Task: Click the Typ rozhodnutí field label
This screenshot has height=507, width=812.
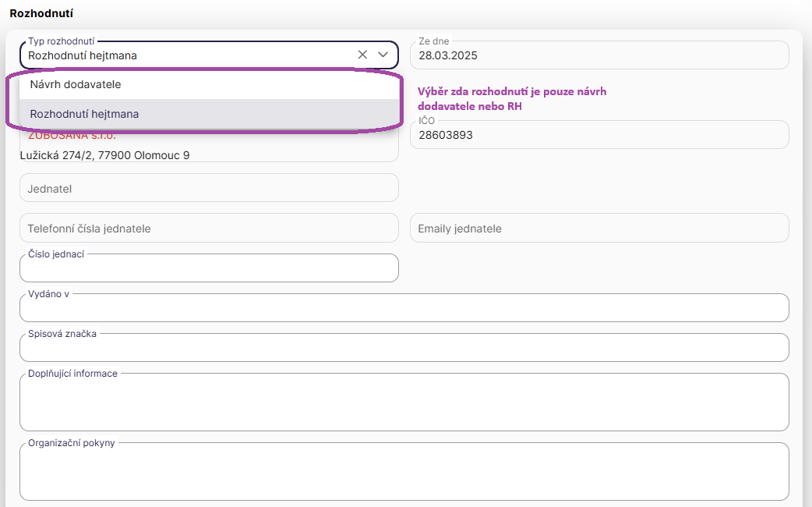Action: pyautogui.click(x=61, y=41)
